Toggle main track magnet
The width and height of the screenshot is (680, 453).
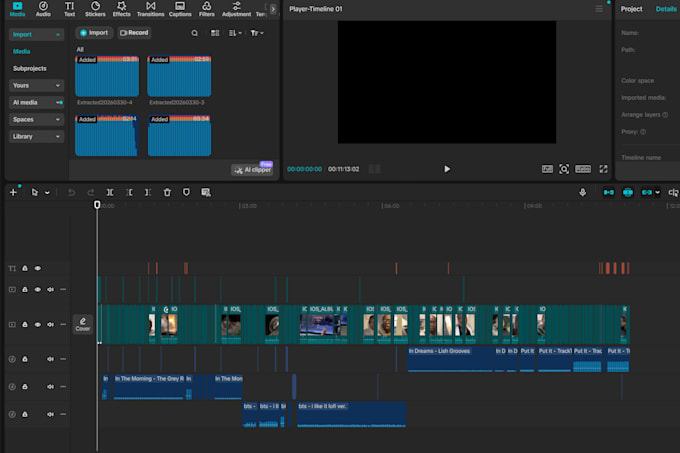[608, 192]
